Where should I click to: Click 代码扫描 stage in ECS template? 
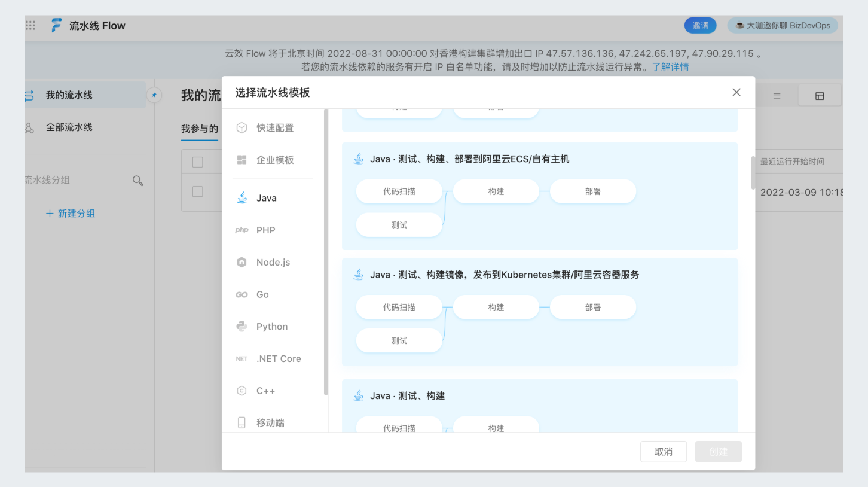[399, 191]
